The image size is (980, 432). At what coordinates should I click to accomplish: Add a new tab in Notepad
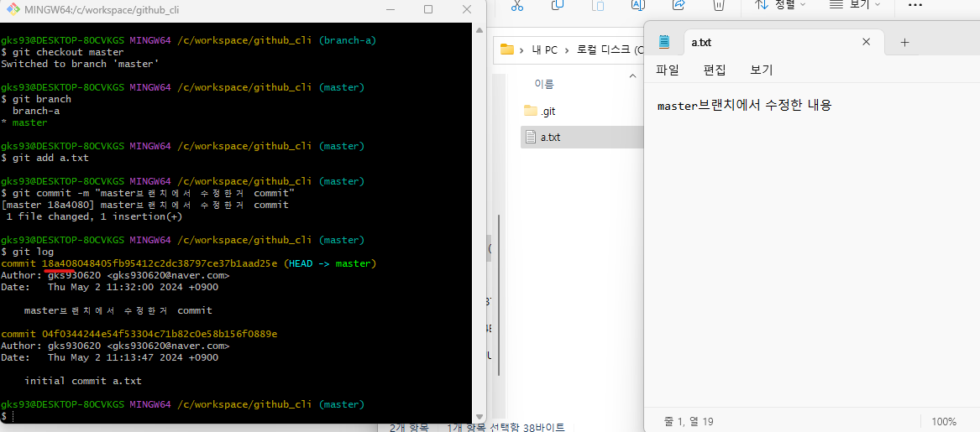coord(904,43)
